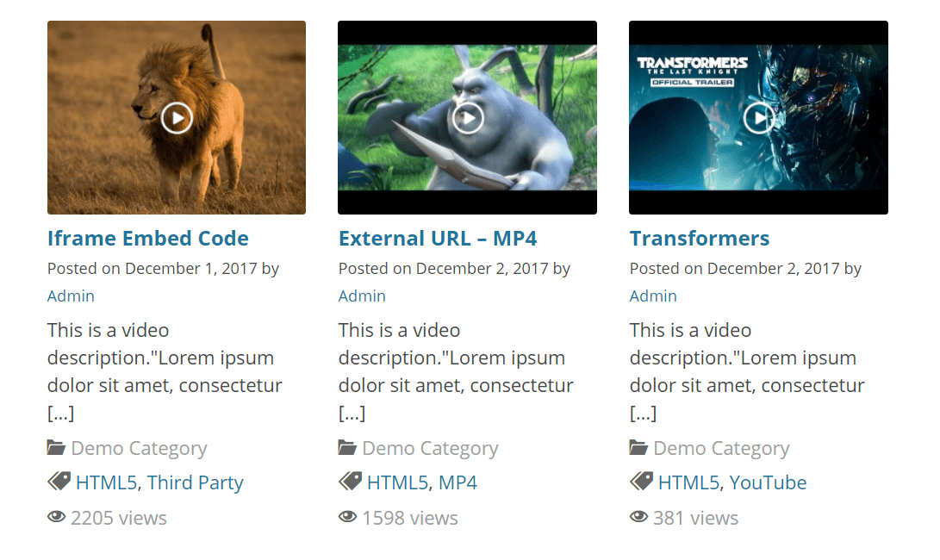Play the Transformers trailer video
Screen dimensions: 940x560
(x=758, y=118)
